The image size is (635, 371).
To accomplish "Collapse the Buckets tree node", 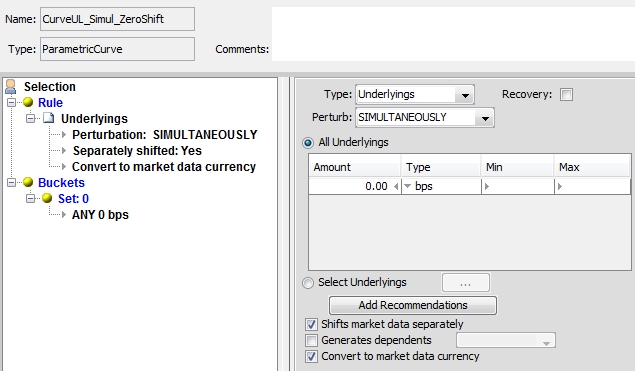I will (11, 182).
